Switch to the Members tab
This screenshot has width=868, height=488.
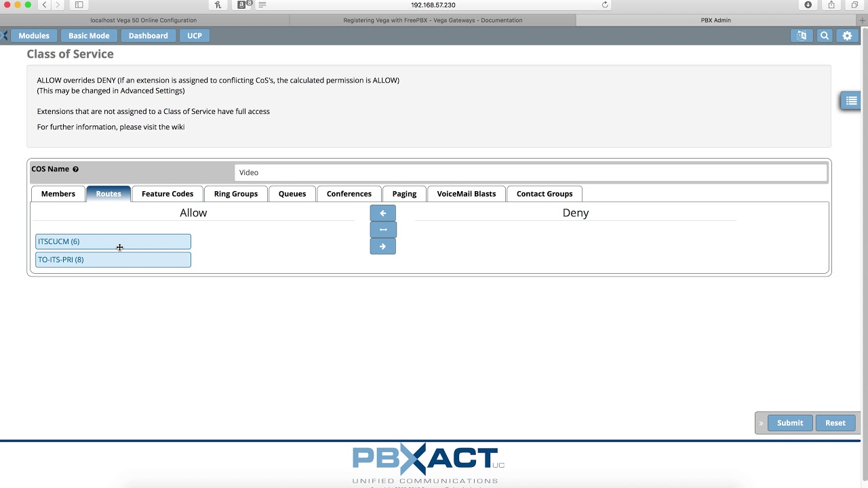[x=58, y=194]
